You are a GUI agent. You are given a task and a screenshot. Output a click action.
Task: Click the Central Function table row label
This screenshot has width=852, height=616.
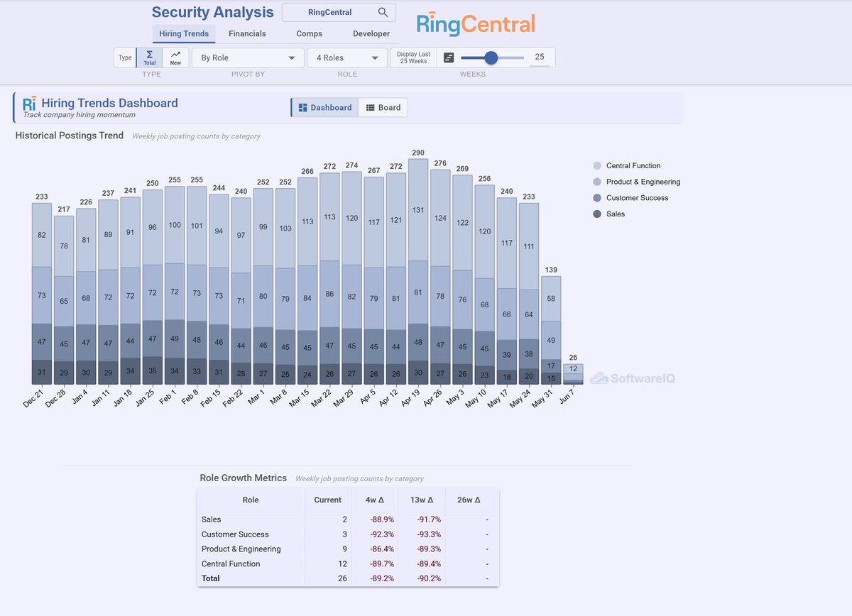231,563
